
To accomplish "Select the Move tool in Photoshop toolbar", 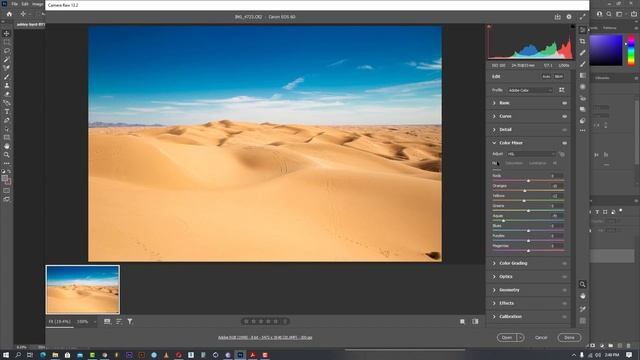I will point(7,33).
